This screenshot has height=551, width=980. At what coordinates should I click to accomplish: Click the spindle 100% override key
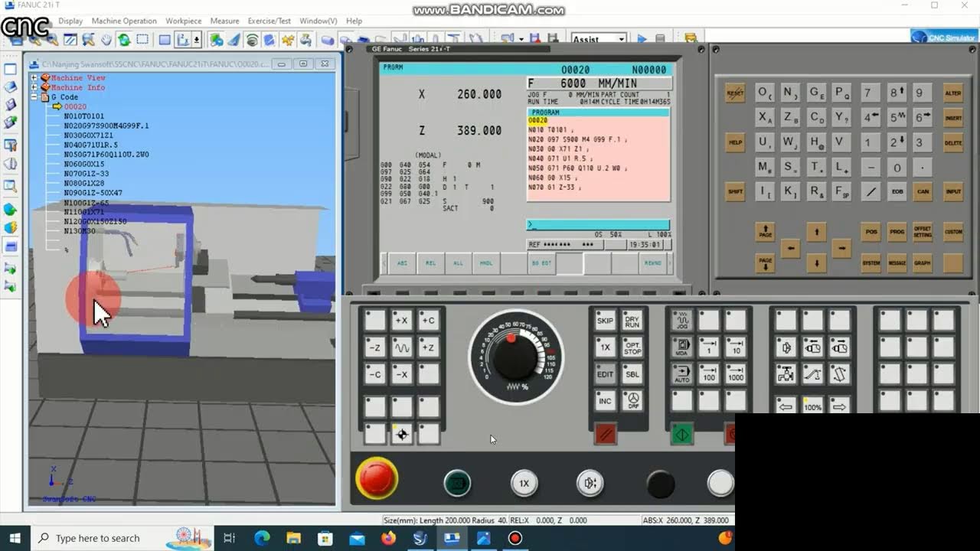(x=812, y=403)
